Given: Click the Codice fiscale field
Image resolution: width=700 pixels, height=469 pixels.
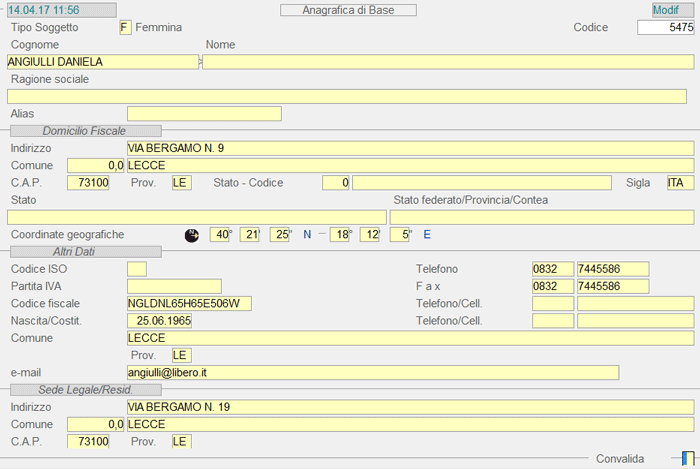Looking at the screenshot, I should [190, 303].
